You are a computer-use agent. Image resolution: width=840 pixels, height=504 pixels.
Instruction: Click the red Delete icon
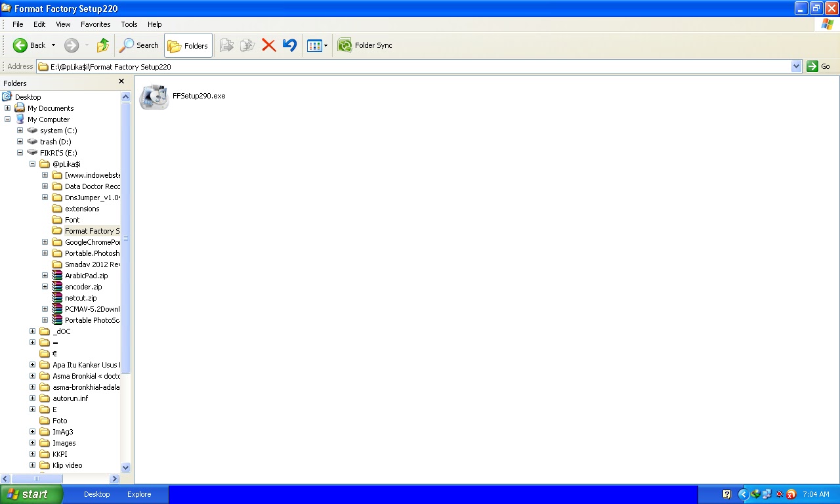click(268, 45)
